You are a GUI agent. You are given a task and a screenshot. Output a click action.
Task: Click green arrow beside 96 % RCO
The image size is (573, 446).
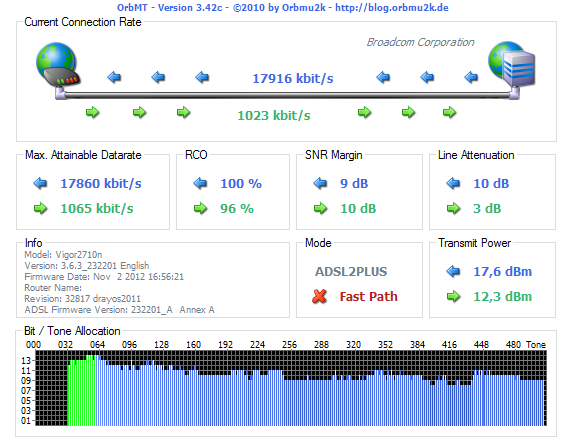[200, 208]
